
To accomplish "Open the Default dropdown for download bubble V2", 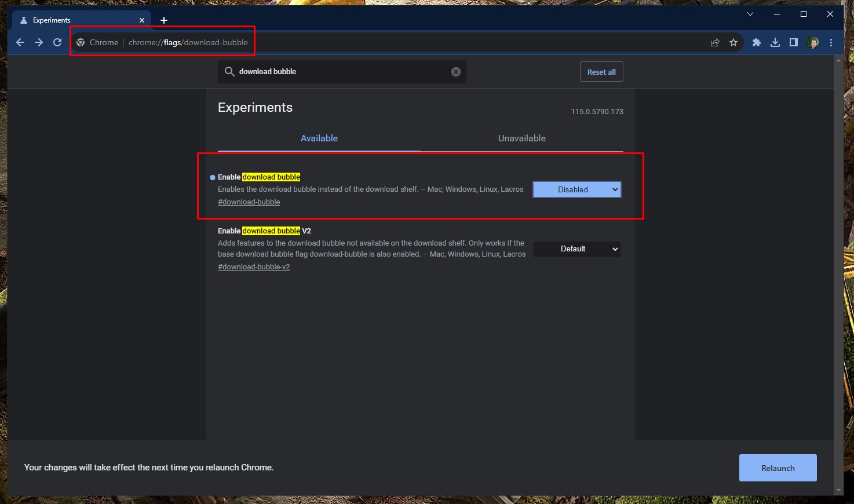I will point(577,249).
